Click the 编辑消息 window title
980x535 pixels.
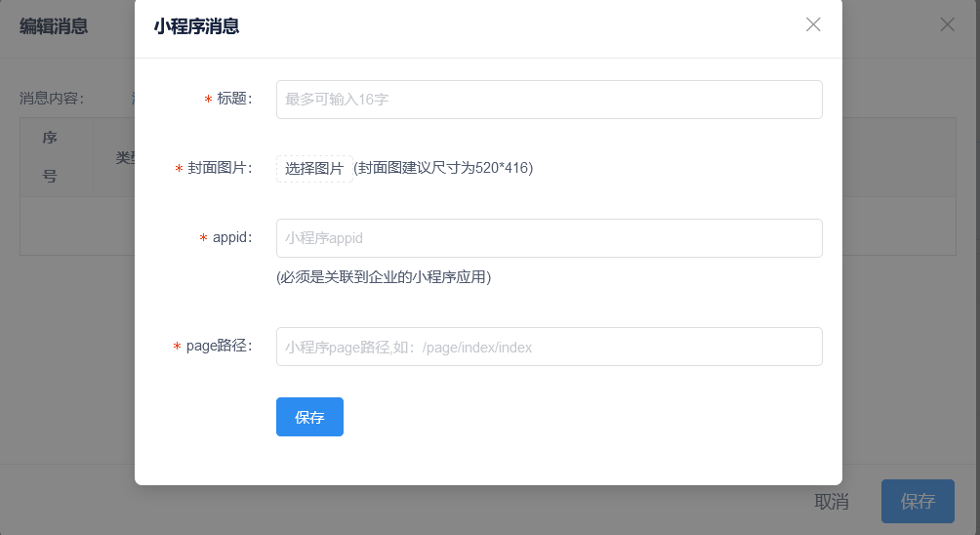54,26
